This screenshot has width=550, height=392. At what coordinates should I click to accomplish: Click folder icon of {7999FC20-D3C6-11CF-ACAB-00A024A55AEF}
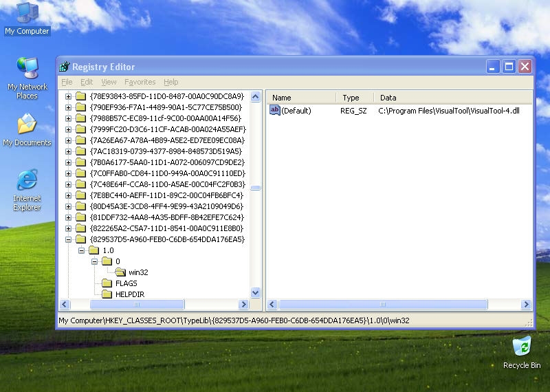(x=81, y=129)
